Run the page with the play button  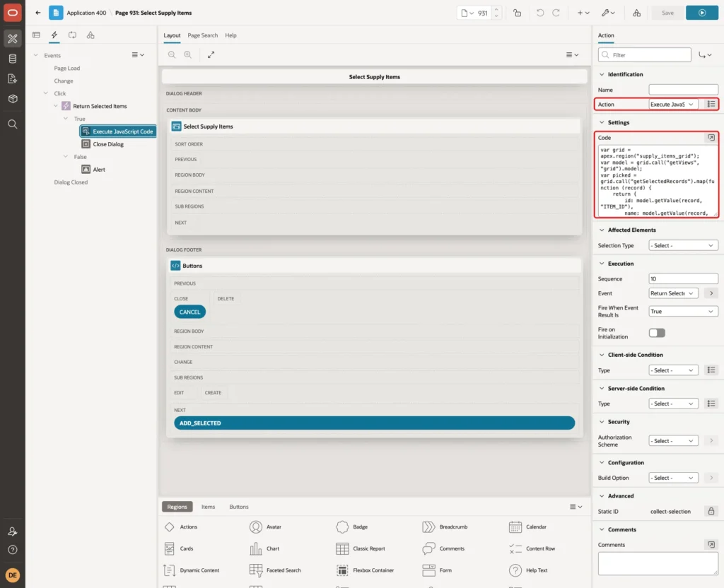702,13
